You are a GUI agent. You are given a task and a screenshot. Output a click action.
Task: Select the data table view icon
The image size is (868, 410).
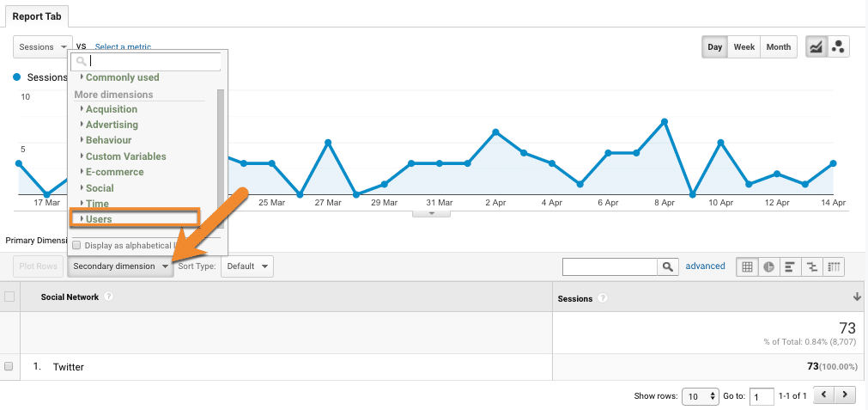pyautogui.click(x=747, y=266)
